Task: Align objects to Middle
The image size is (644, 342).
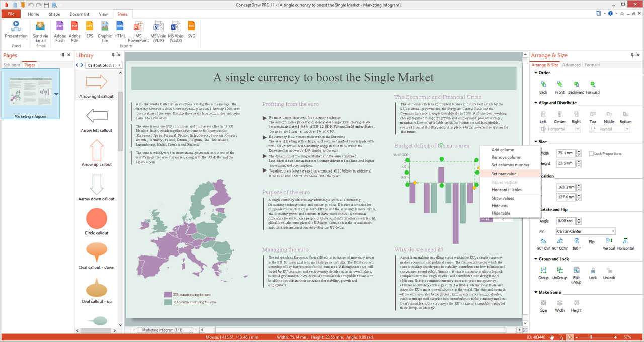Action: (x=609, y=117)
